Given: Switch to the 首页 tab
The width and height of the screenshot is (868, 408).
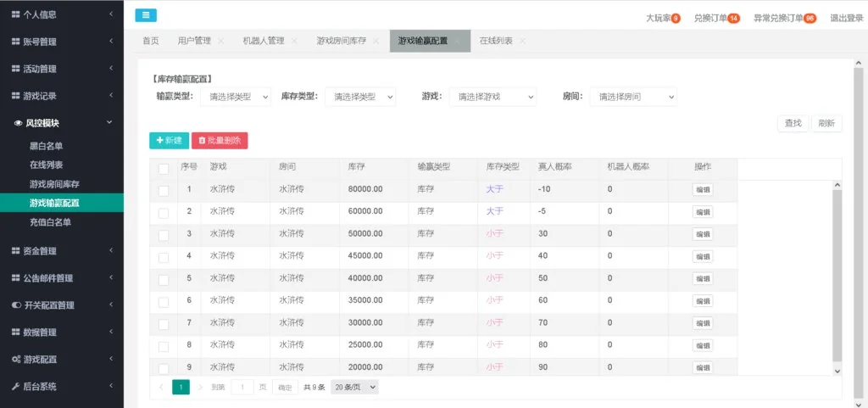Looking at the screenshot, I should pyautogui.click(x=151, y=41).
